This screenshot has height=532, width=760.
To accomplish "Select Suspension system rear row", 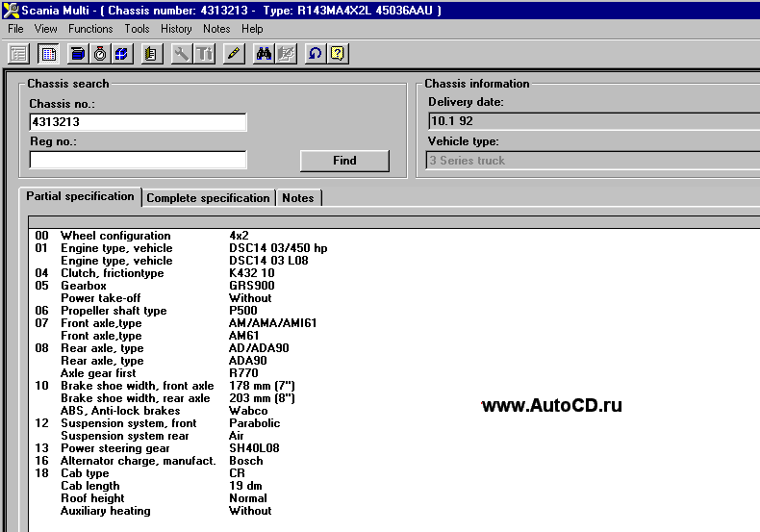I will pos(395,436).
